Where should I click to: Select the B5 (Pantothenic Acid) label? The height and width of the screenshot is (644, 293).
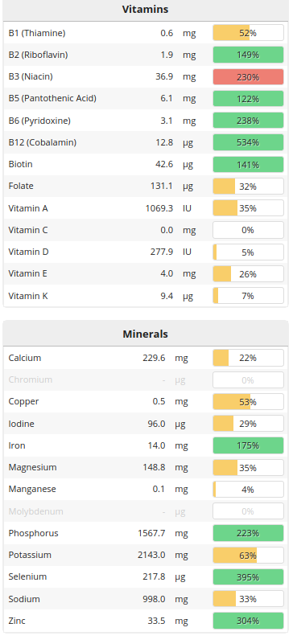52,99
